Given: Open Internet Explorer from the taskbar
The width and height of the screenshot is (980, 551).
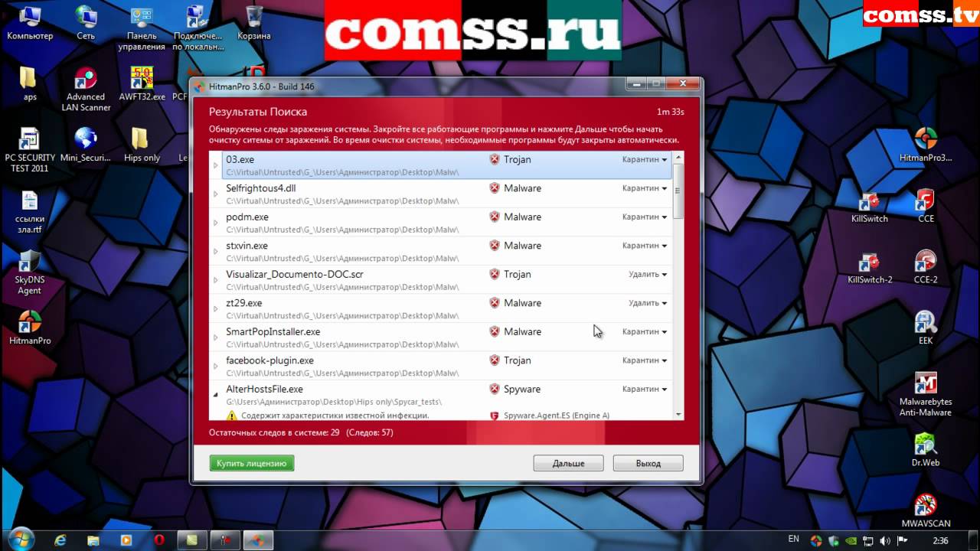Looking at the screenshot, I should 61,540.
